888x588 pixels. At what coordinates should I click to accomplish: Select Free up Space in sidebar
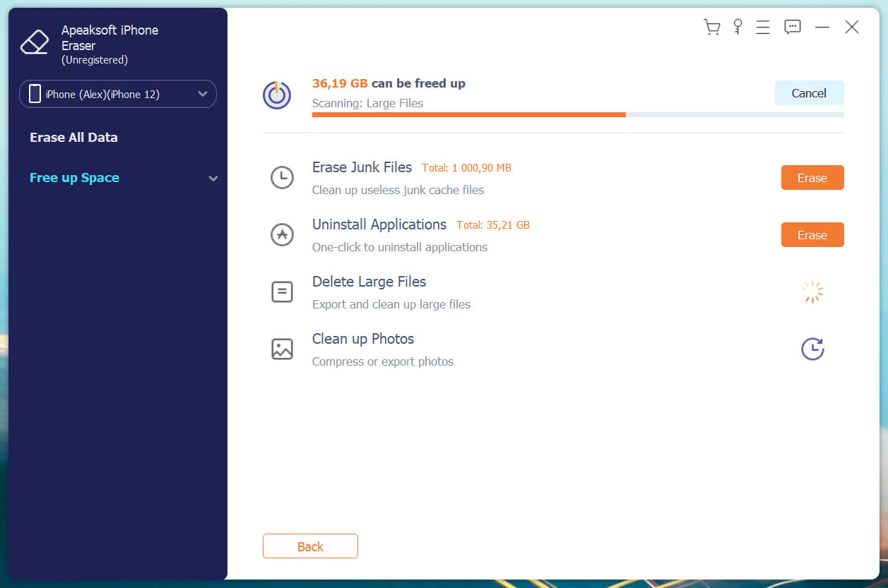pyautogui.click(x=74, y=178)
